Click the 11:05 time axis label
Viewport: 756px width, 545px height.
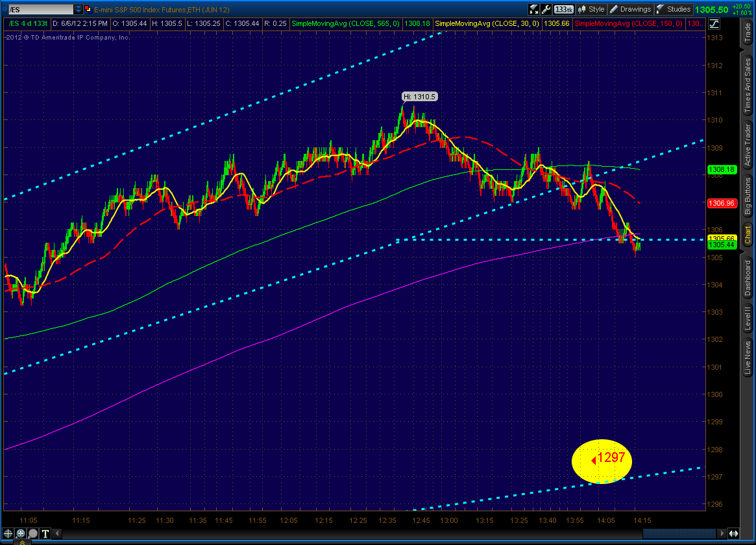[29, 520]
